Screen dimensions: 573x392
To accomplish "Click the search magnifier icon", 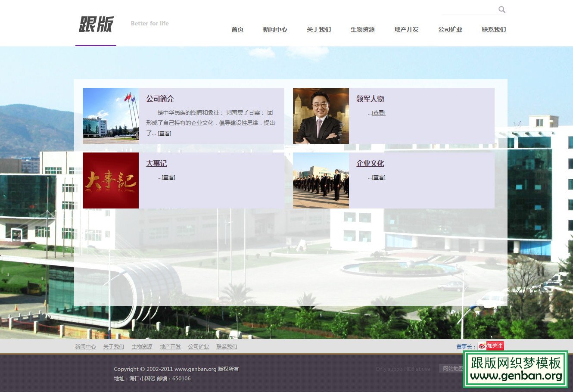I will [502, 9].
